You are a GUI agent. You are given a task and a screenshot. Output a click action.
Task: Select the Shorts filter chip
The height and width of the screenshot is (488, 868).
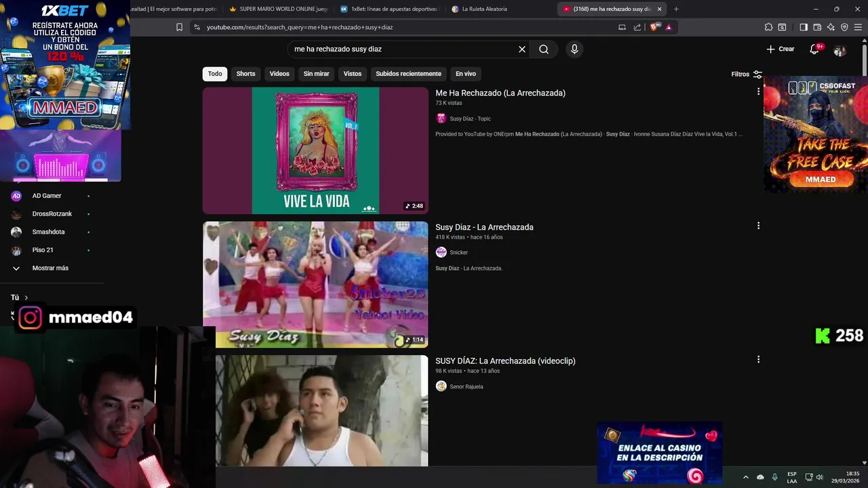pyautogui.click(x=245, y=74)
